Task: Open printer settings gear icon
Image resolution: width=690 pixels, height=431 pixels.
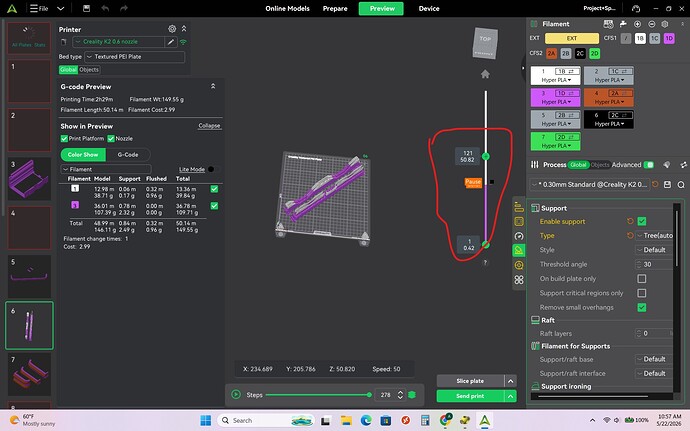Action: click(172, 29)
